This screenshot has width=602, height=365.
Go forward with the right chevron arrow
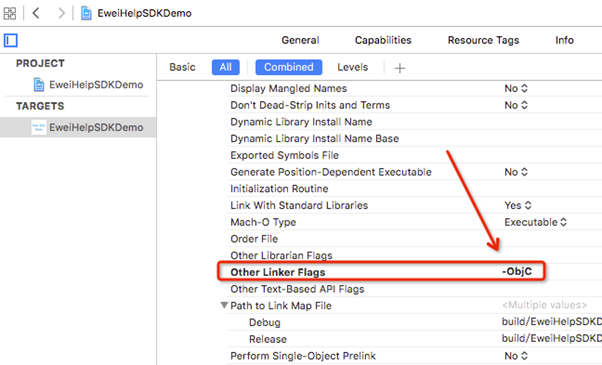[x=61, y=13]
